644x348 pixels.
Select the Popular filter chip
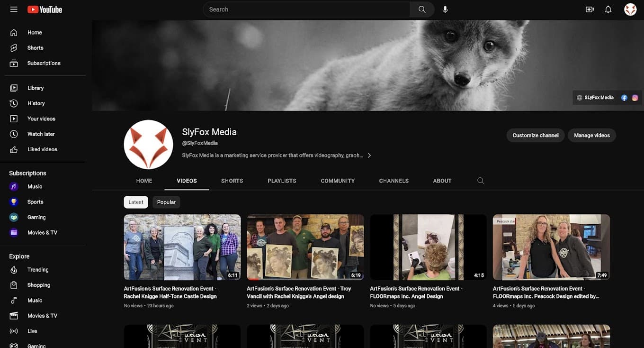tap(166, 202)
